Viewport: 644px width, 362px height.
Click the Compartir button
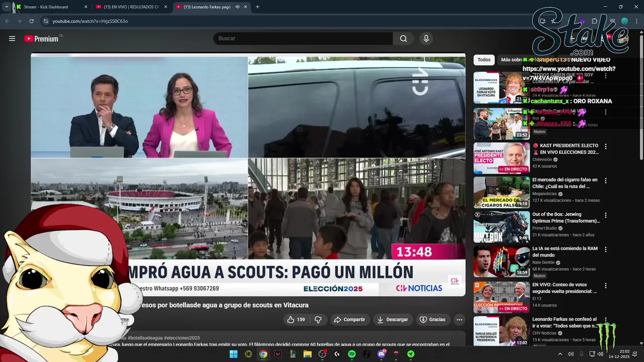(x=350, y=319)
